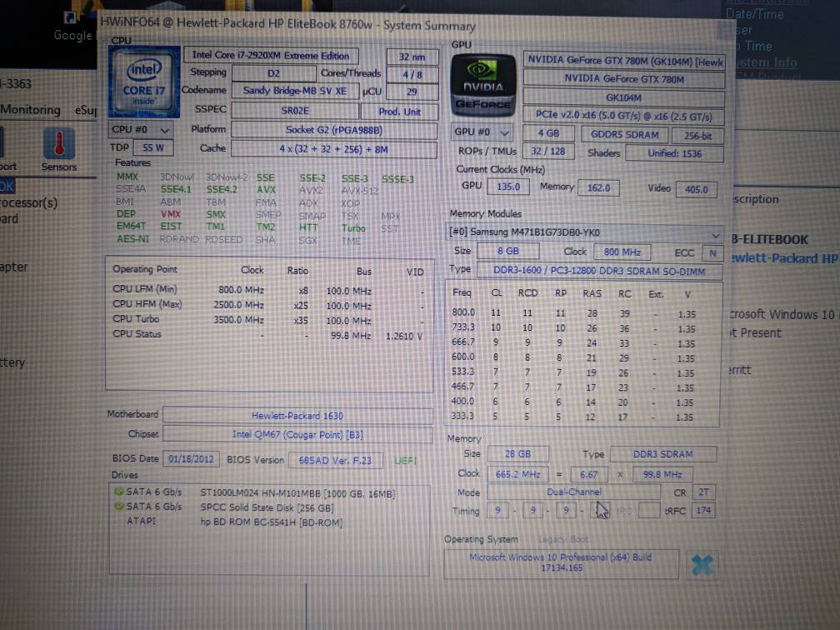Click the Dual-Channel mode field
This screenshot has width=840, height=630.
[573, 492]
